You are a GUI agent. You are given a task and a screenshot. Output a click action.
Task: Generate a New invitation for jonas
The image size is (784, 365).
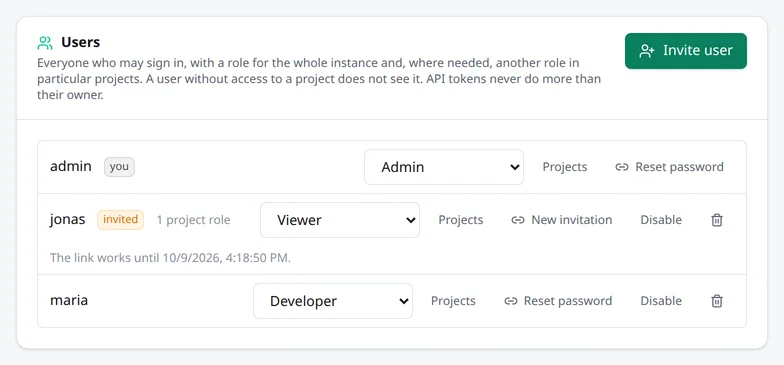click(x=561, y=220)
